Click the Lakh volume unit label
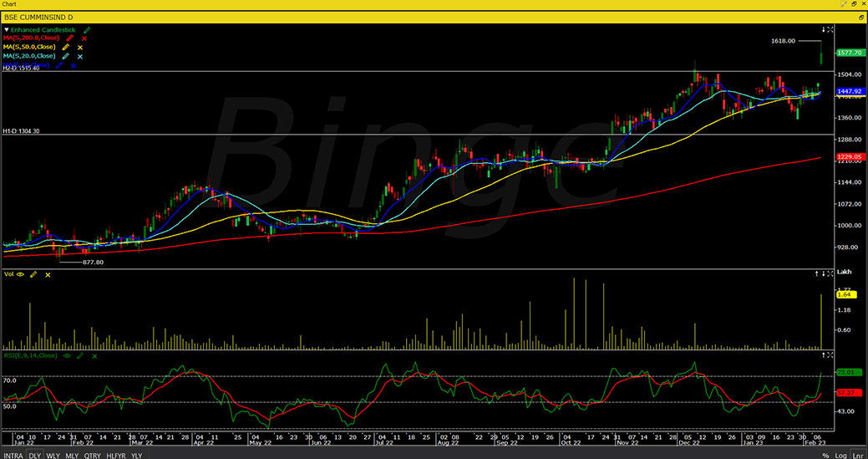Screen dimensions: 868x459 845,273
